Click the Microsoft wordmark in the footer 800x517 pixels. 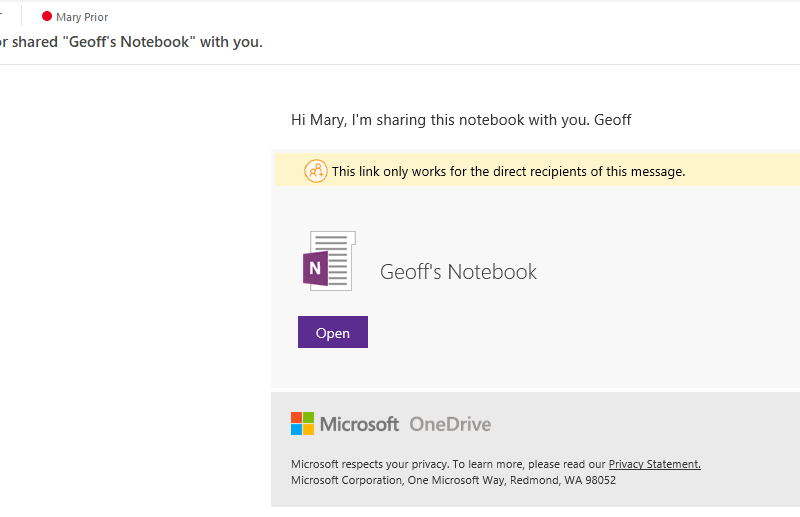click(x=359, y=424)
